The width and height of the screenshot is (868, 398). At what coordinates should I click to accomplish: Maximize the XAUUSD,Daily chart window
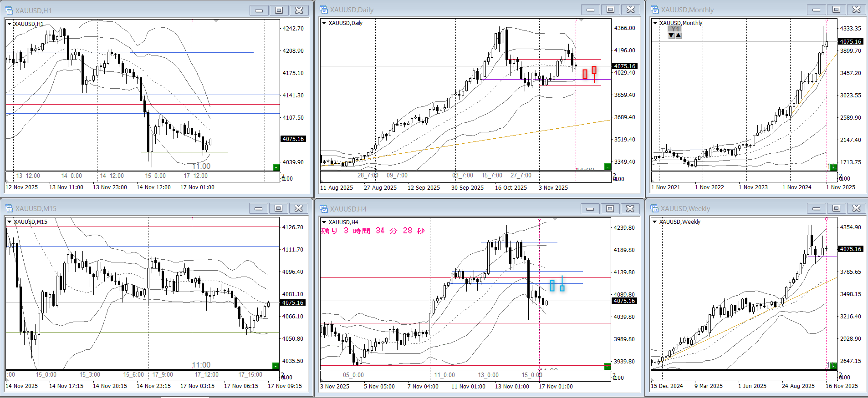(610, 10)
